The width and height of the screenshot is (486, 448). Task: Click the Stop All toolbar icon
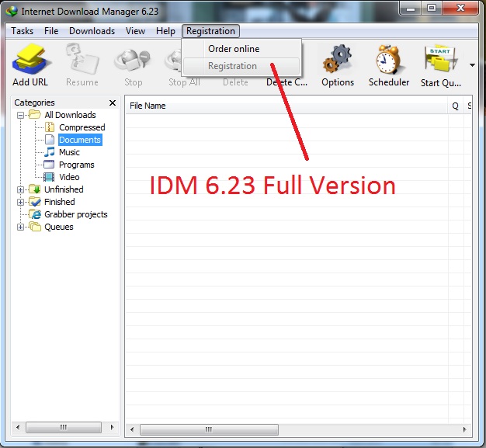(172, 60)
